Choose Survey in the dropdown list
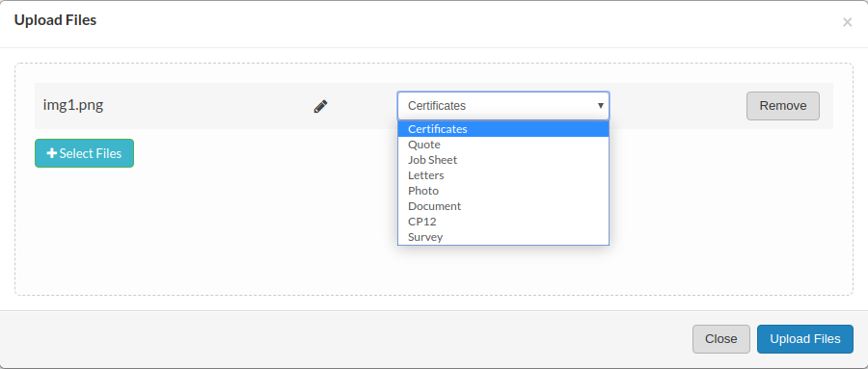868x369 pixels. tap(503, 237)
